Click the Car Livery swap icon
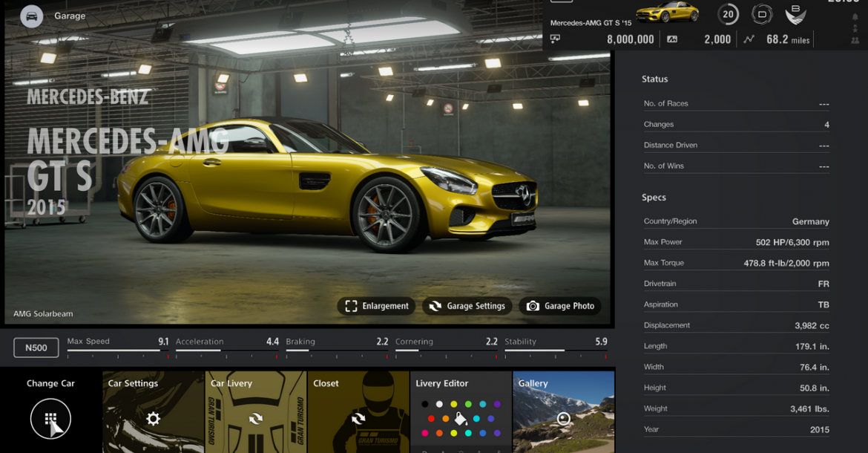868x453 pixels. 256,419
